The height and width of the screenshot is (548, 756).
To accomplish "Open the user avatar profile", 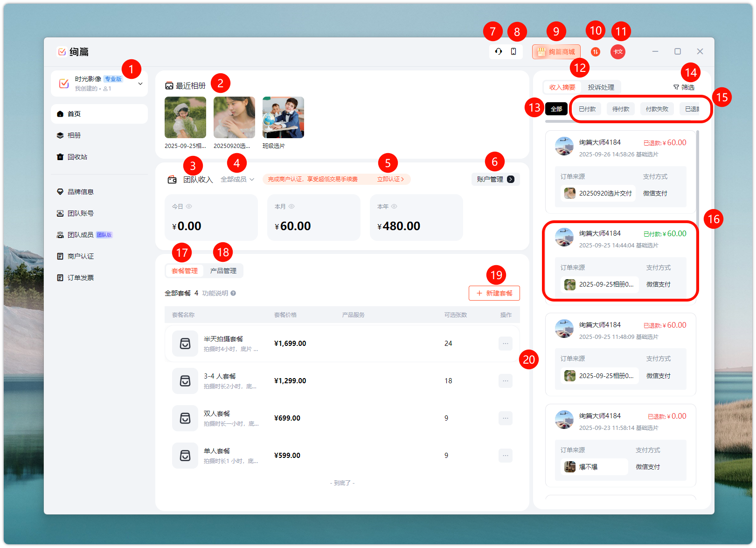I will (x=618, y=52).
